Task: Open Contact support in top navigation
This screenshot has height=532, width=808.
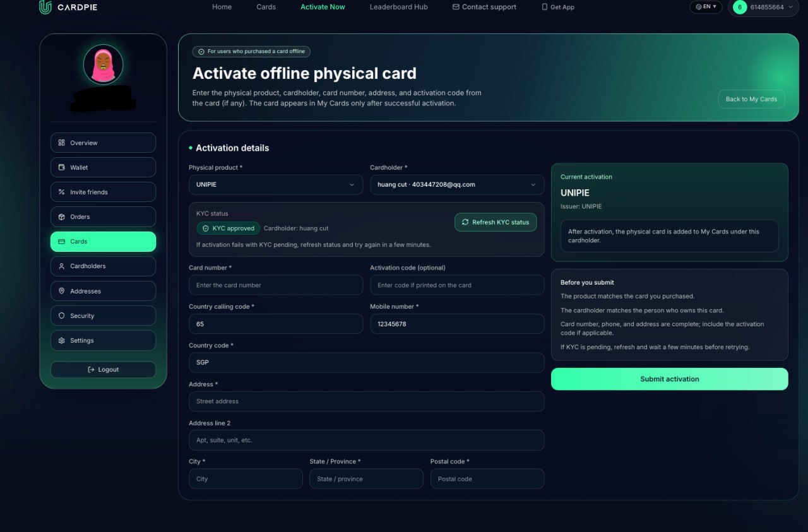Action: (x=484, y=7)
